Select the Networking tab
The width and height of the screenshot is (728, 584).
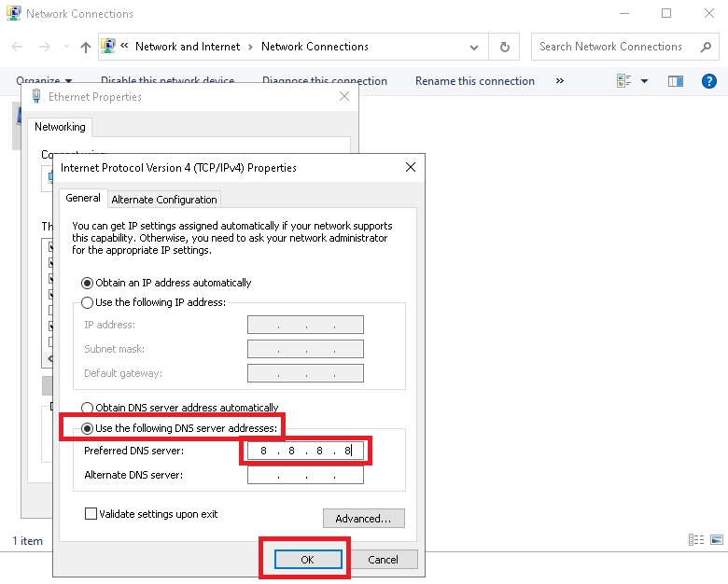[60, 127]
